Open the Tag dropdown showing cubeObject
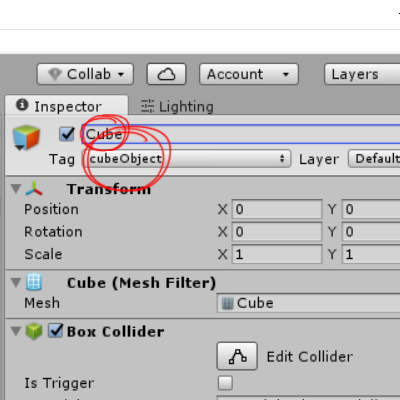Screen dimensions: 400x400 click(x=187, y=158)
